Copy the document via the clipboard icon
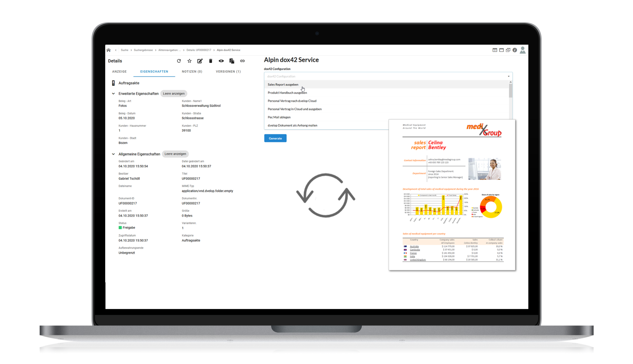 click(x=232, y=61)
